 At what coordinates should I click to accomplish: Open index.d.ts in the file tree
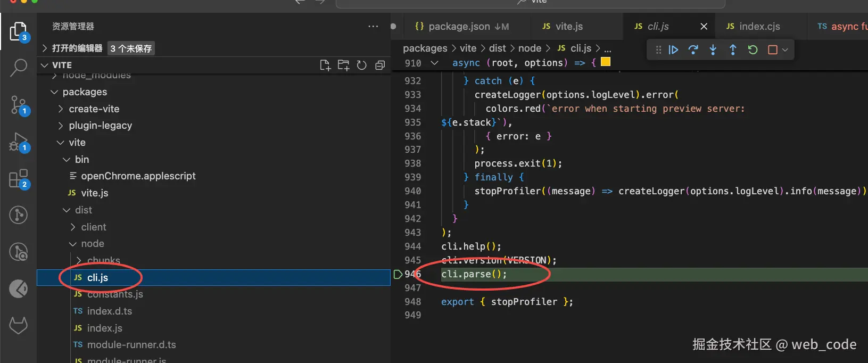click(x=110, y=311)
